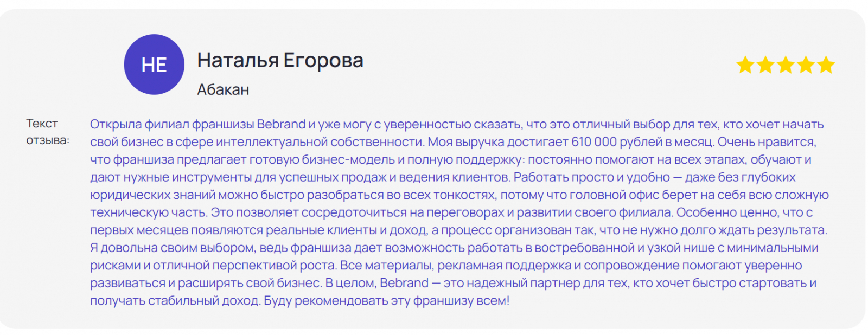
Task: Select the third (middle) rating star
Action: 786,66
